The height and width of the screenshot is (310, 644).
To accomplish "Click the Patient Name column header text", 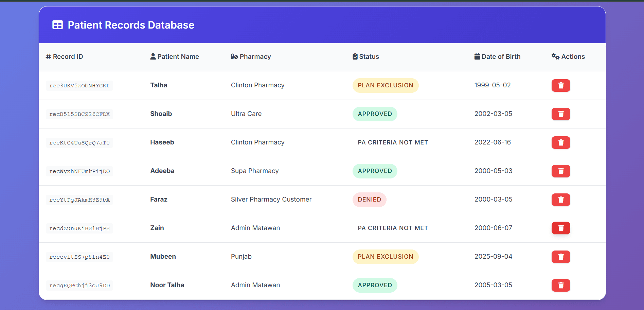I will [x=178, y=56].
